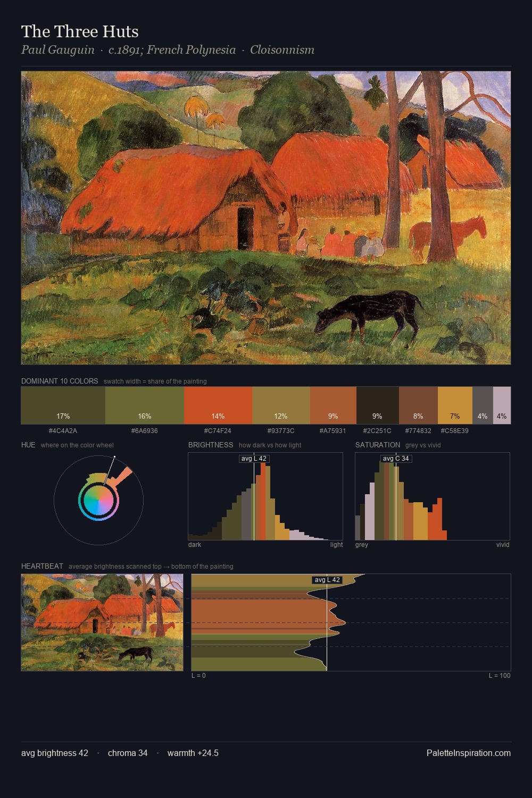Click the '#4C4A2A' hex label
The image size is (532, 798).
coord(63,431)
